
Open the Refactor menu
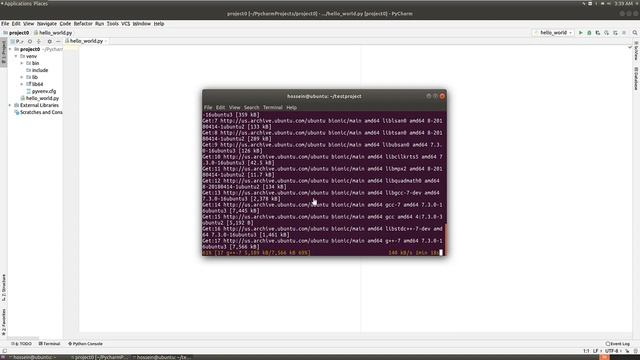click(x=83, y=24)
